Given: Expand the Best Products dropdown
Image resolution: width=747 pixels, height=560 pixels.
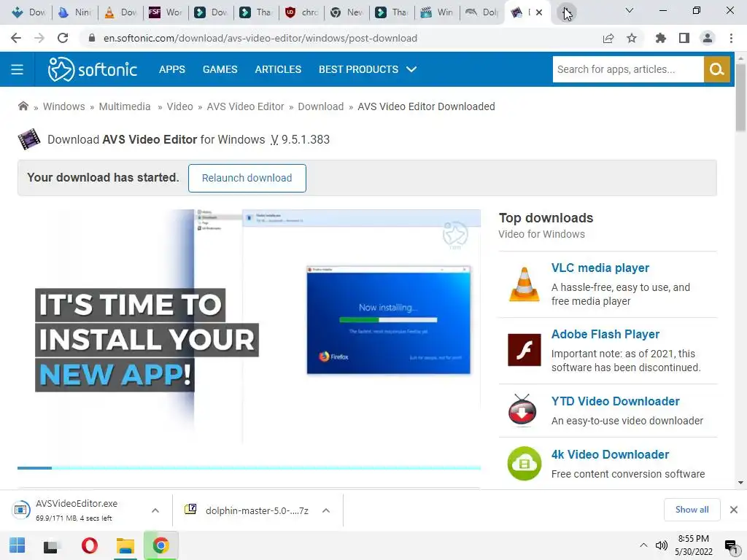Looking at the screenshot, I should point(368,69).
